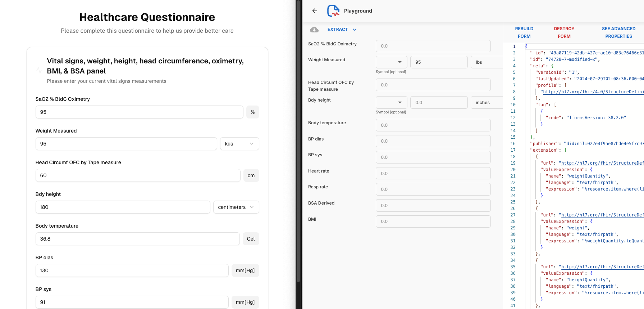Click the lbs unit field for Weight Measured
The image size is (644, 309).
486,62
